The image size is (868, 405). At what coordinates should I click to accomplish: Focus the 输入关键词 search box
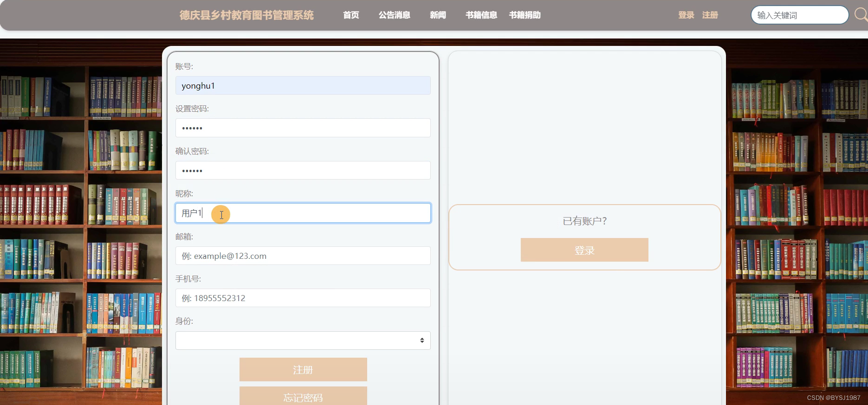800,15
